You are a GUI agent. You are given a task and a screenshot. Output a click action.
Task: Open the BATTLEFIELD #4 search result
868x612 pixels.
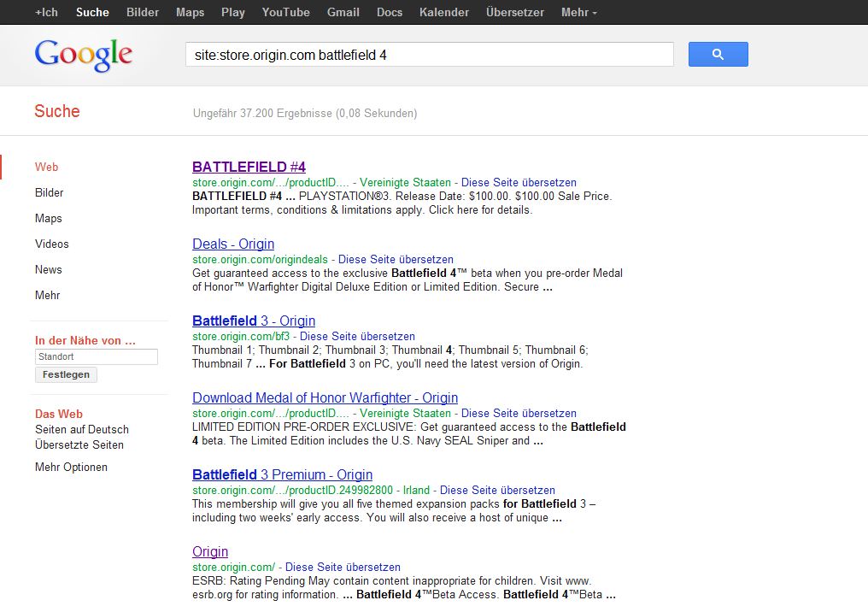coord(249,167)
